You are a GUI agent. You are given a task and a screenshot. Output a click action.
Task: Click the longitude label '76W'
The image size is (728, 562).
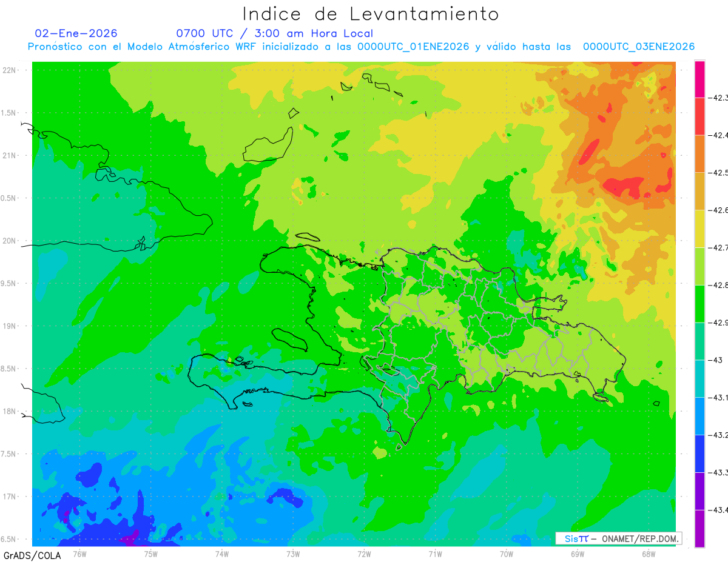point(79,554)
